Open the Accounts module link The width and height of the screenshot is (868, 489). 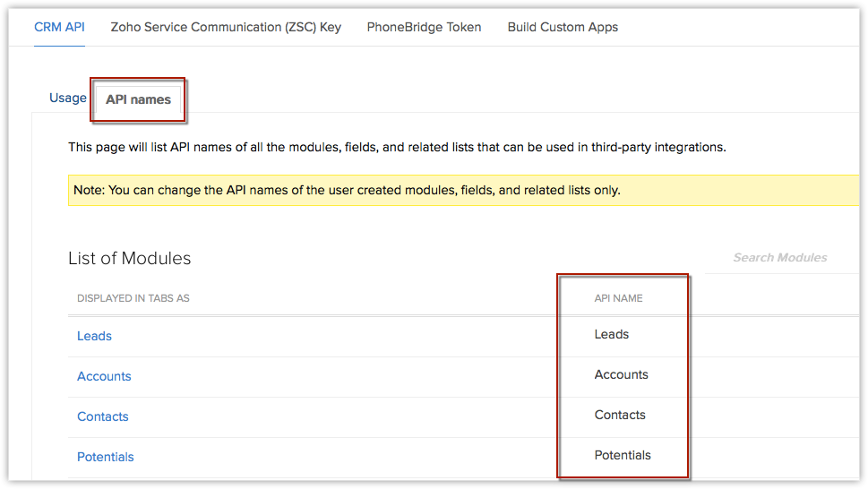pos(104,376)
